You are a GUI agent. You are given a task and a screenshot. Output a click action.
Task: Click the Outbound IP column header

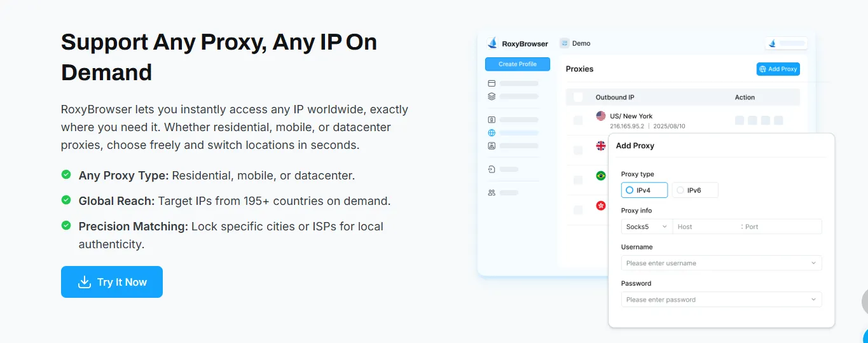(x=615, y=97)
